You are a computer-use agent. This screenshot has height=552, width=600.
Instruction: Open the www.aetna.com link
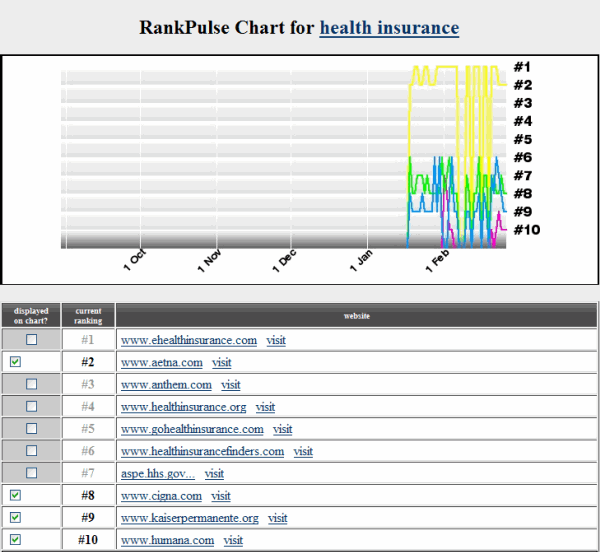click(x=161, y=362)
